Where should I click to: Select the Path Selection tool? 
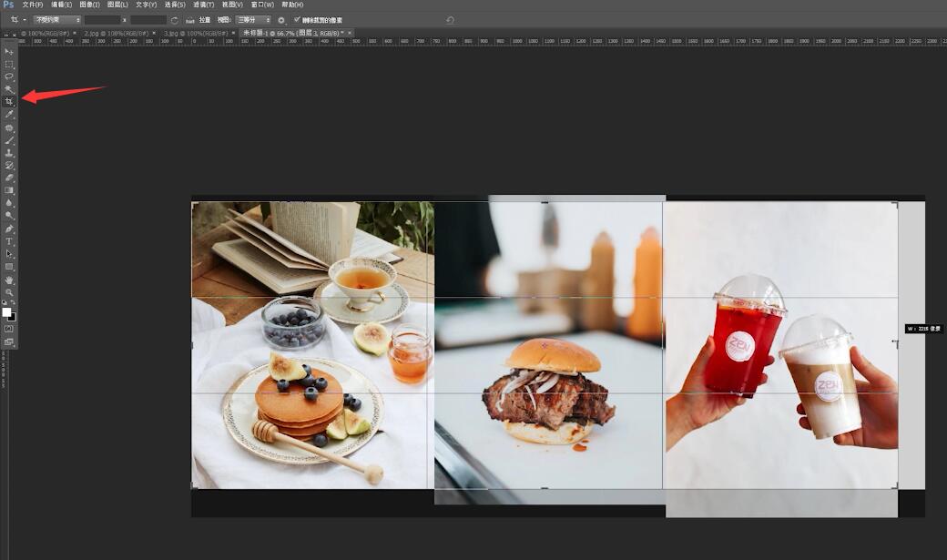point(9,254)
